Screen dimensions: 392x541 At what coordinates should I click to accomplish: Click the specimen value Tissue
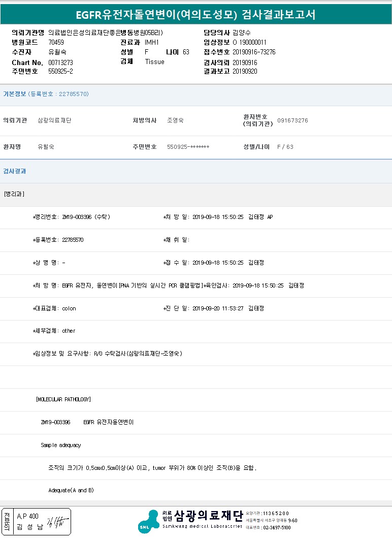154,62
